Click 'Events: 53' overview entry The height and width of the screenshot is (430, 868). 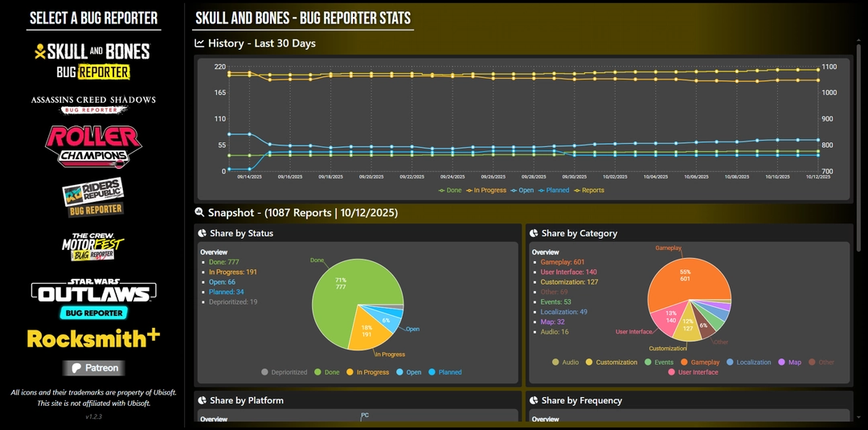point(556,302)
